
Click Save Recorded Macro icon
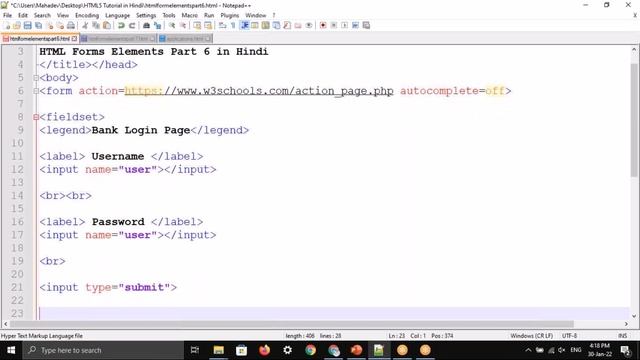[x=366, y=25]
